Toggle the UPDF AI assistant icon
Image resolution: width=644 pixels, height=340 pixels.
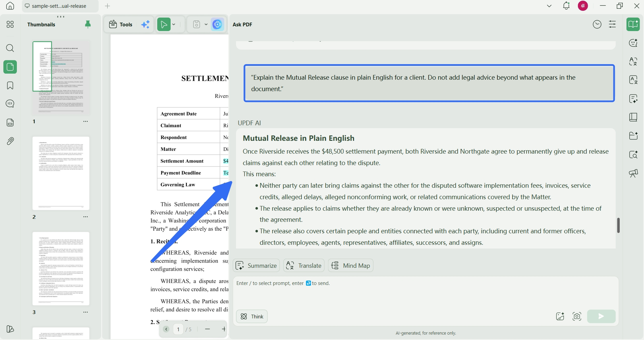(x=218, y=24)
